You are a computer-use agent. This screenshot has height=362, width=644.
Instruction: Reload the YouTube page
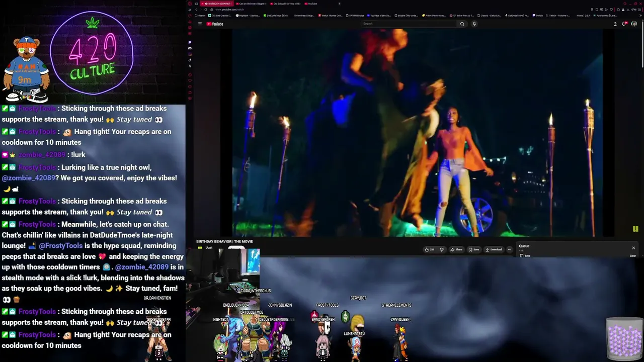click(205, 10)
